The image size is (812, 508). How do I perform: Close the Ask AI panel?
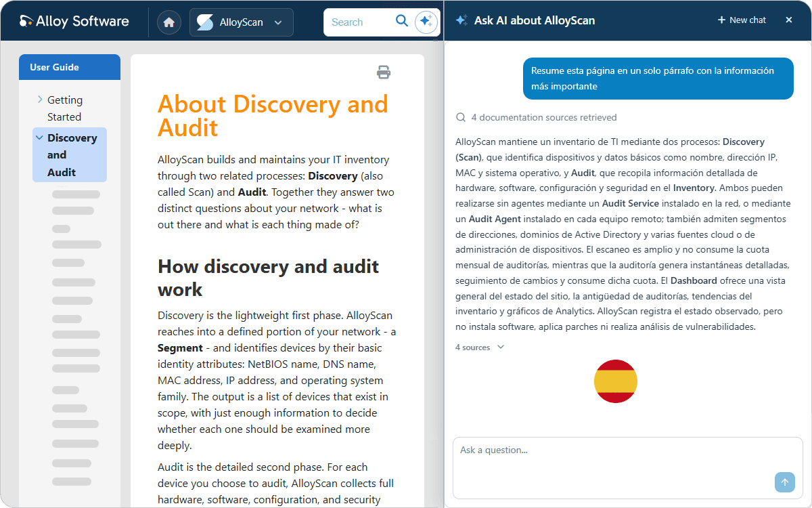tap(789, 20)
